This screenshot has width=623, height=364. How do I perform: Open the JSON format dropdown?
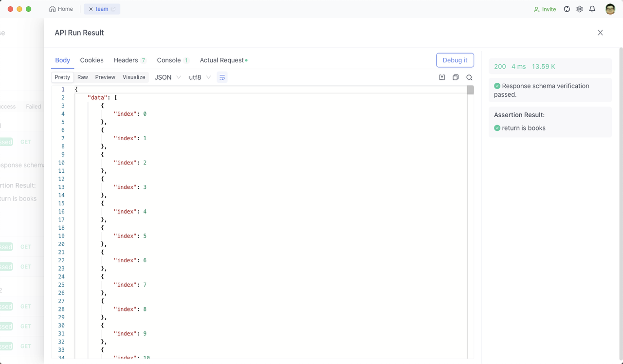pos(168,77)
